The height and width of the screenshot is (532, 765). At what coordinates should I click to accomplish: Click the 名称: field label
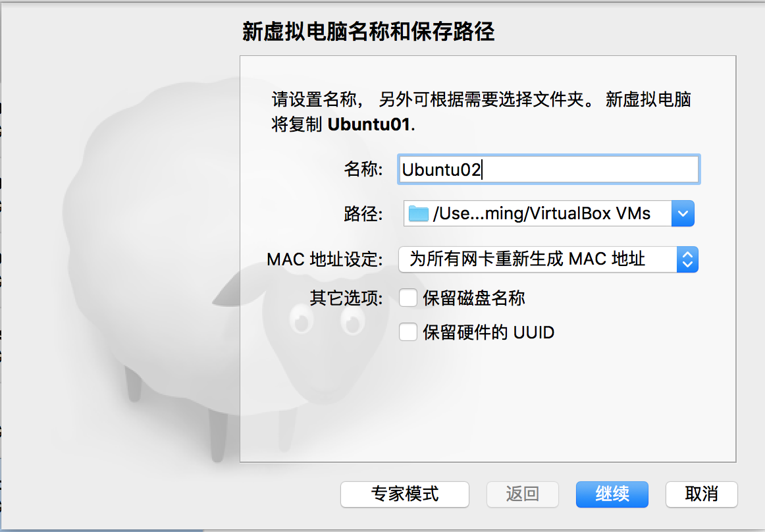click(363, 169)
